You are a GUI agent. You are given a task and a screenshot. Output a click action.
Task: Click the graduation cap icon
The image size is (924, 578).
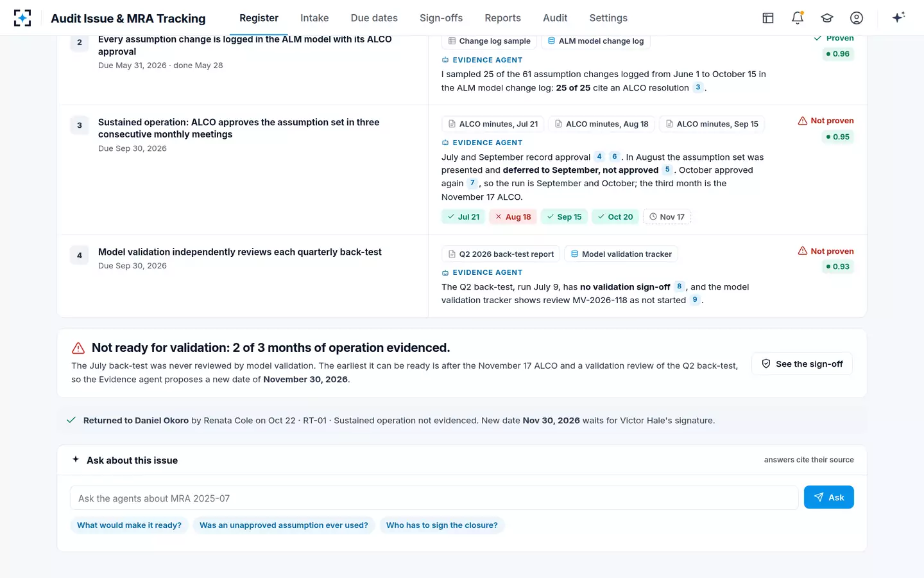(827, 18)
